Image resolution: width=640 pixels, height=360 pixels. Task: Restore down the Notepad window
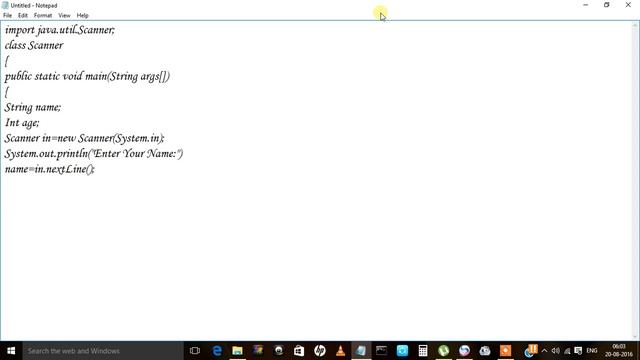click(607, 5)
